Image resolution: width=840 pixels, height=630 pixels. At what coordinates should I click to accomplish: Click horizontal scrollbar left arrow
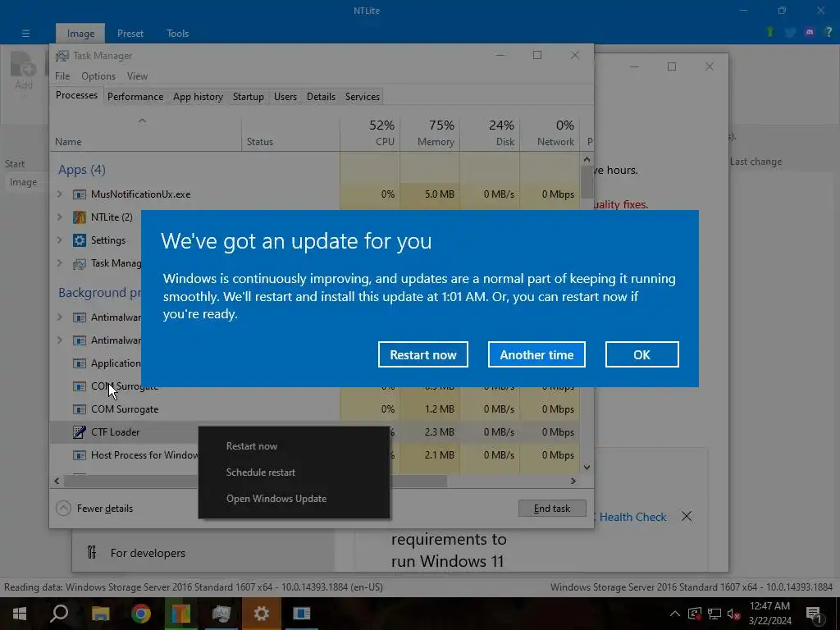[x=57, y=481]
